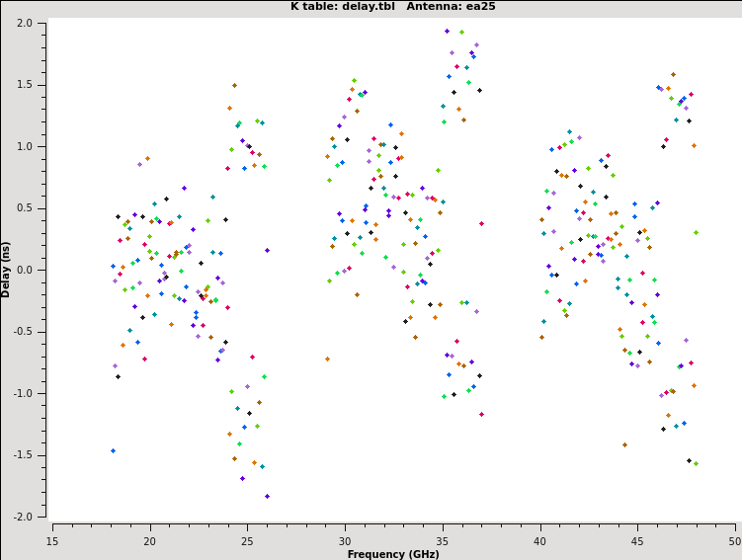Click the x-axis tick label '15'

coord(52,540)
